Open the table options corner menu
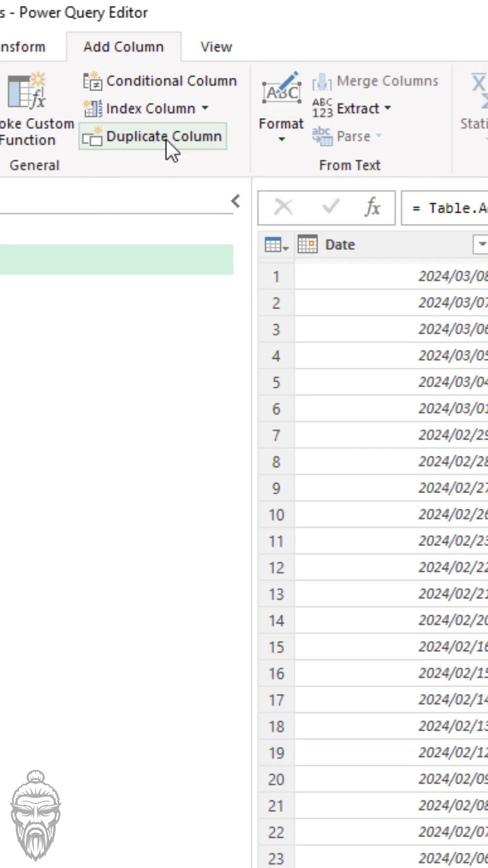This screenshot has width=488, height=868. click(x=276, y=245)
